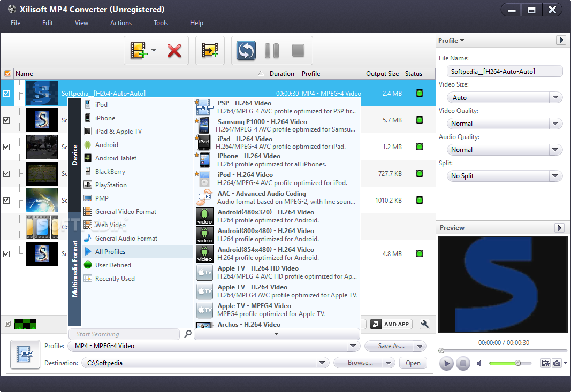Image resolution: width=571 pixels, height=392 pixels.
Task: Close the CPU usage graph panel
Action: coord(7,324)
